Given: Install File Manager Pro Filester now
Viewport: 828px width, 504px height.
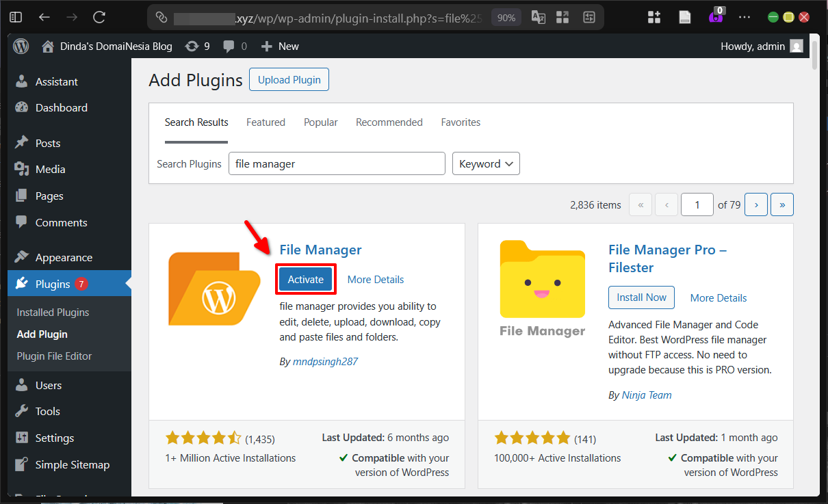Looking at the screenshot, I should point(641,297).
